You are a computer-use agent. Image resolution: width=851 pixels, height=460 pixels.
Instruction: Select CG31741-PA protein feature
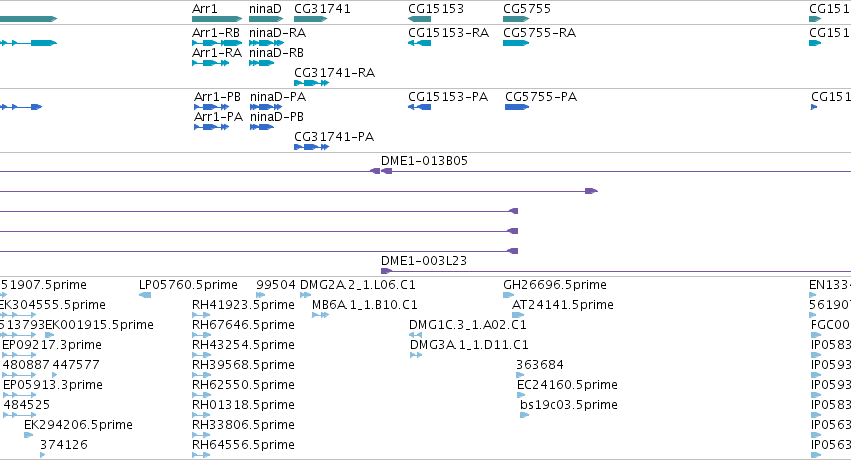tap(312, 147)
